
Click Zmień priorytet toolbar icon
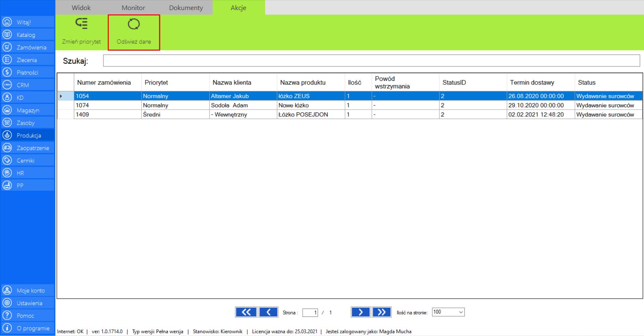click(81, 24)
